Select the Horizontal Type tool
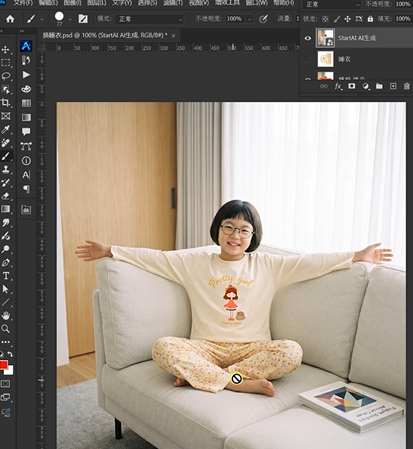Image resolution: width=413 pixels, height=449 pixels. [6, 276]
